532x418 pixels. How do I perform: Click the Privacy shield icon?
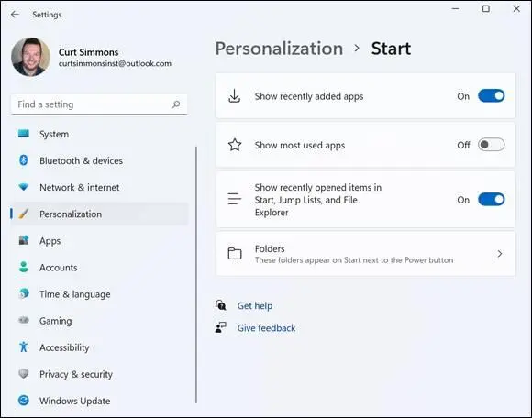pyautogui.click(x=24, y=374)
